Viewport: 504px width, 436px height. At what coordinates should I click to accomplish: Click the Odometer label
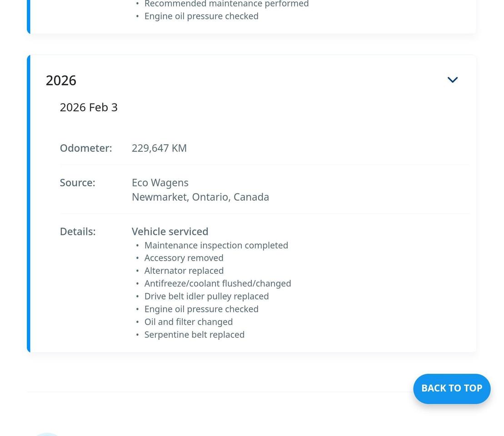click(86, 148)
